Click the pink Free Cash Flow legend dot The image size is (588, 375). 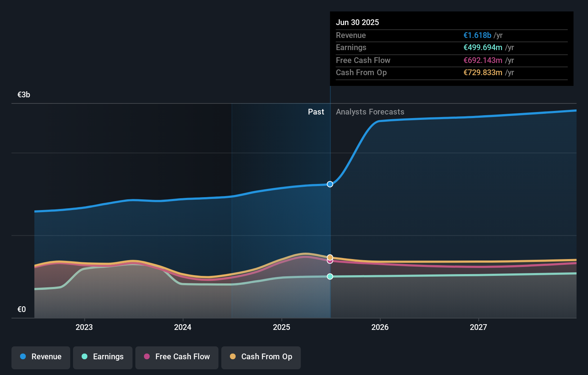tap(147, 356)
